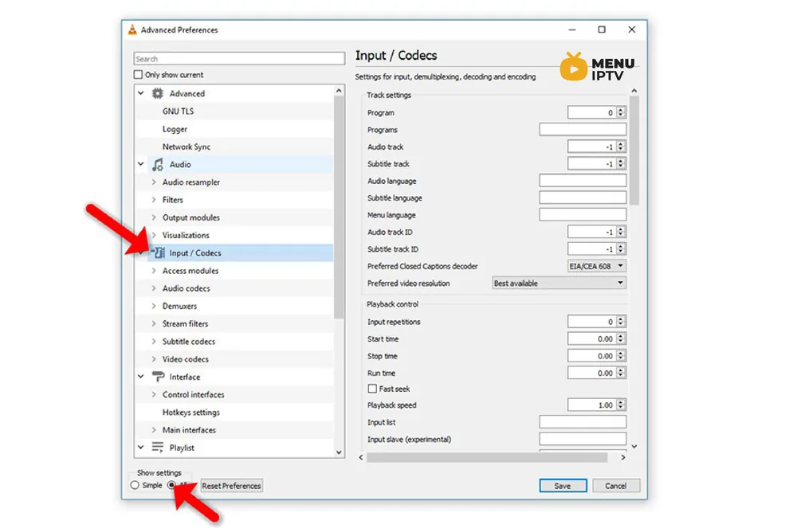Click the Advanced gear icon

coord(158,93)
